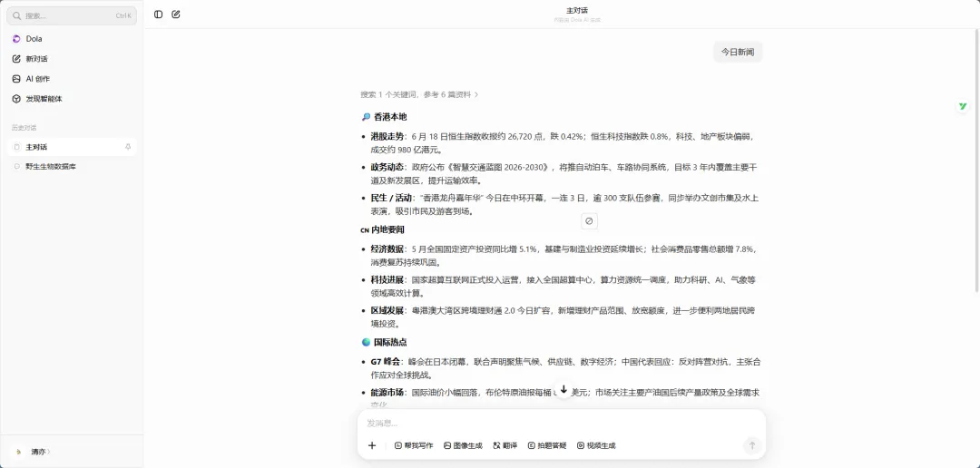
Task: Click the stop generating icon
Action: pos(589,220)
